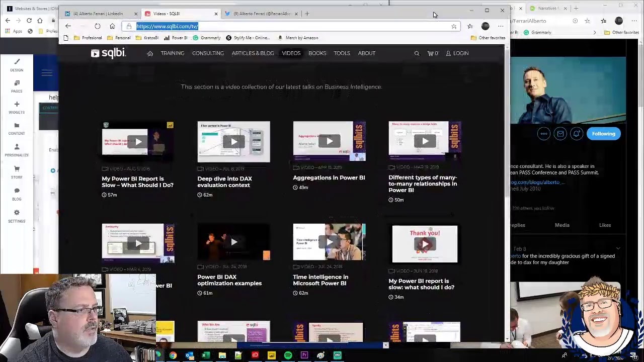Screen dimensions: 644x362
Task: Play the 'Thank you!' 34m video thumbnail
Action: pyautogui.click(x=425, y=244)
